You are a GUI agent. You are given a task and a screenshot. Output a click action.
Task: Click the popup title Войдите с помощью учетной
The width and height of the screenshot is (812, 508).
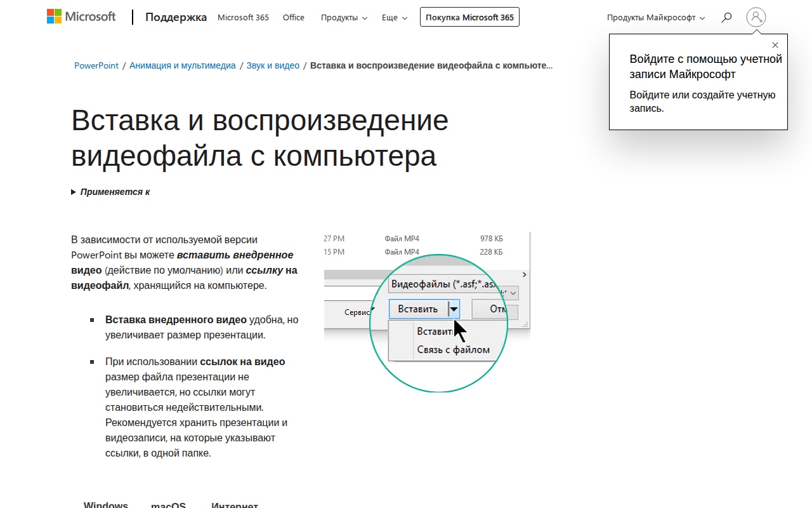point(705,67)
